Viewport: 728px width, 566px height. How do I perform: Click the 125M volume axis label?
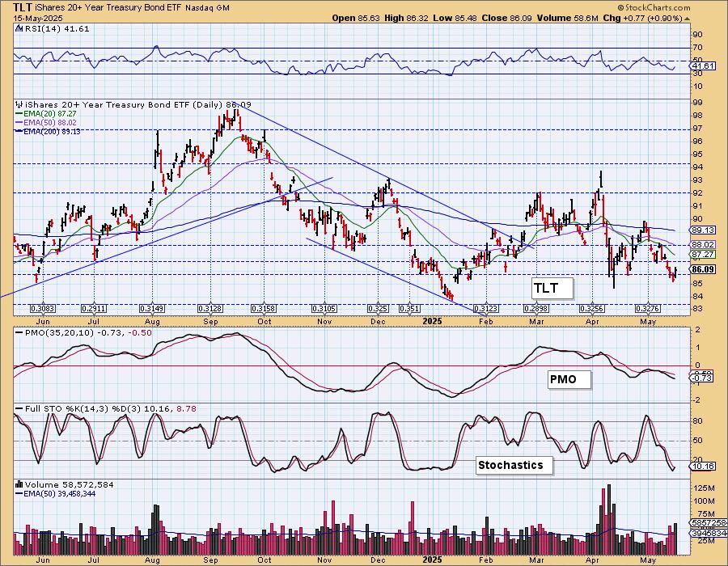(x=705, y=488)
